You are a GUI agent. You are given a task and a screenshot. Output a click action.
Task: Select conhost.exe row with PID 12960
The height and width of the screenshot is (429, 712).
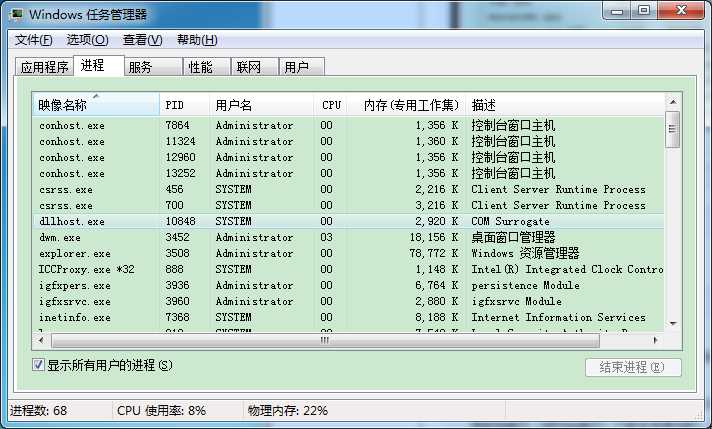click(x=348, y=157)
